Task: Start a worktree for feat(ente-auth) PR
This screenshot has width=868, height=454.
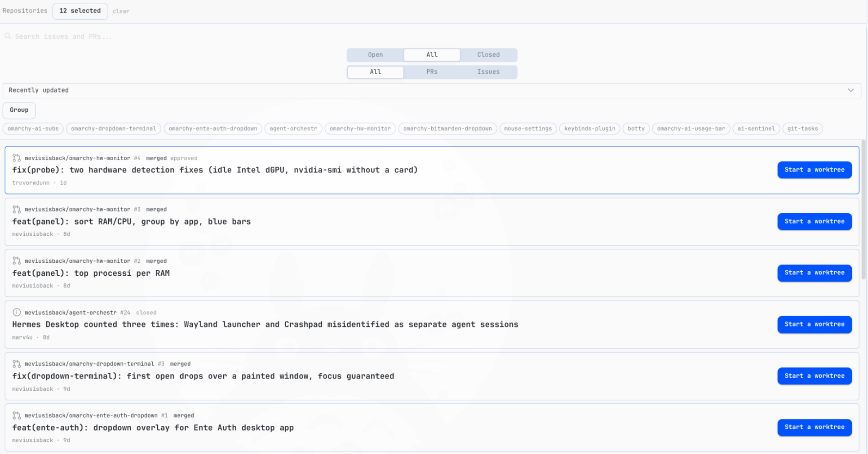Action: [815, 427]
